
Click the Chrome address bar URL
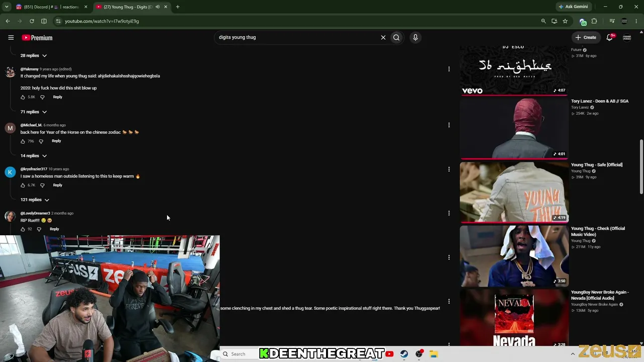pyautogui.click(x=102, y=21)
